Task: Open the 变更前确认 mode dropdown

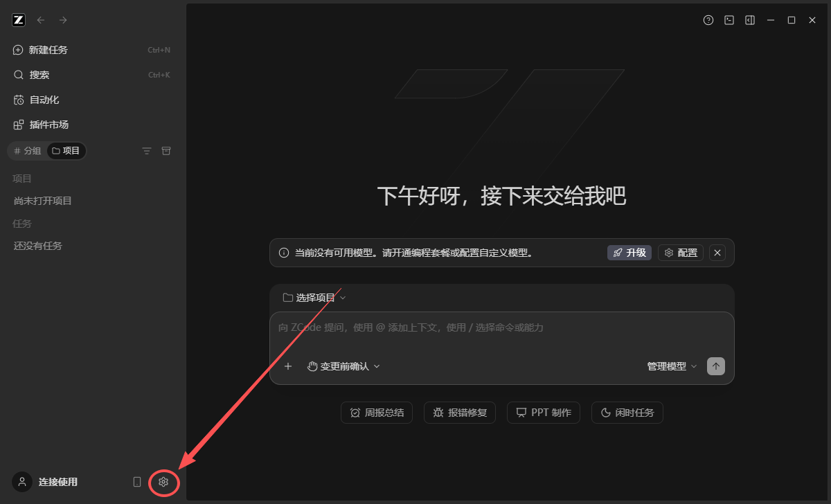Action: (x=343, y=366)
